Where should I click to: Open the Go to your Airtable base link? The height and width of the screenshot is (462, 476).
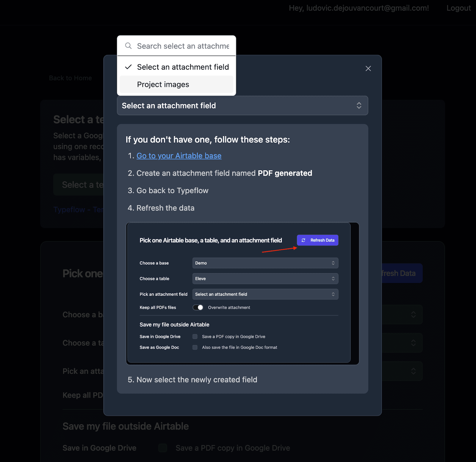pyautogui.click(x=179, y=156)
